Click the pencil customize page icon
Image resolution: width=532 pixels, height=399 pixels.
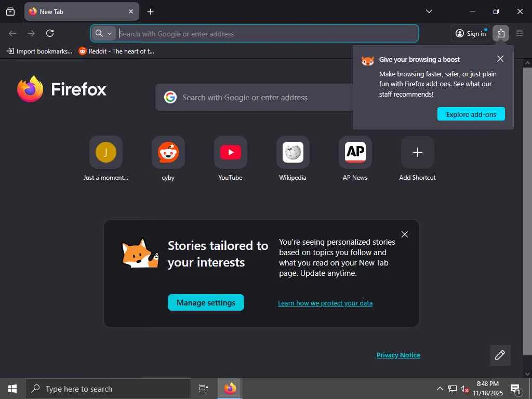(x=500, y=355)
